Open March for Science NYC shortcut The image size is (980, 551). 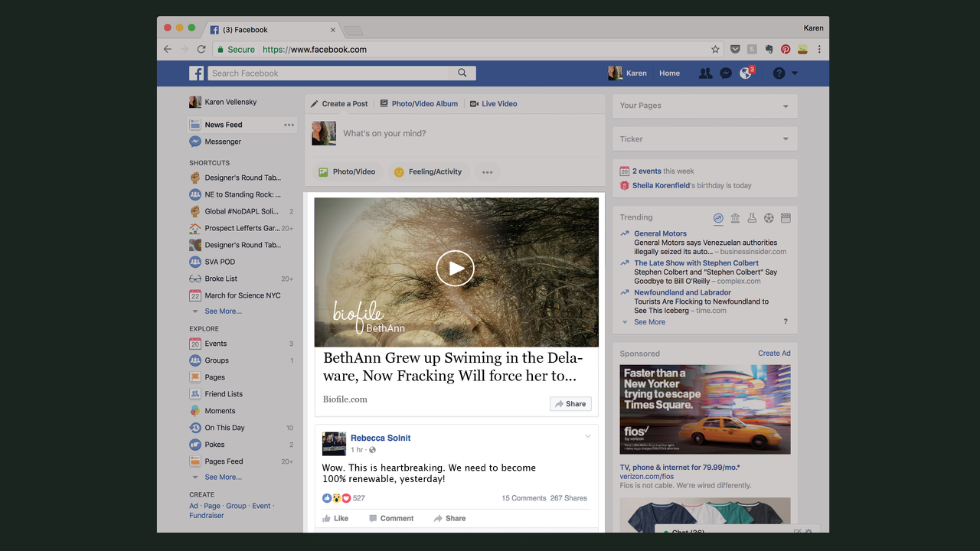(x=235, y=295)
